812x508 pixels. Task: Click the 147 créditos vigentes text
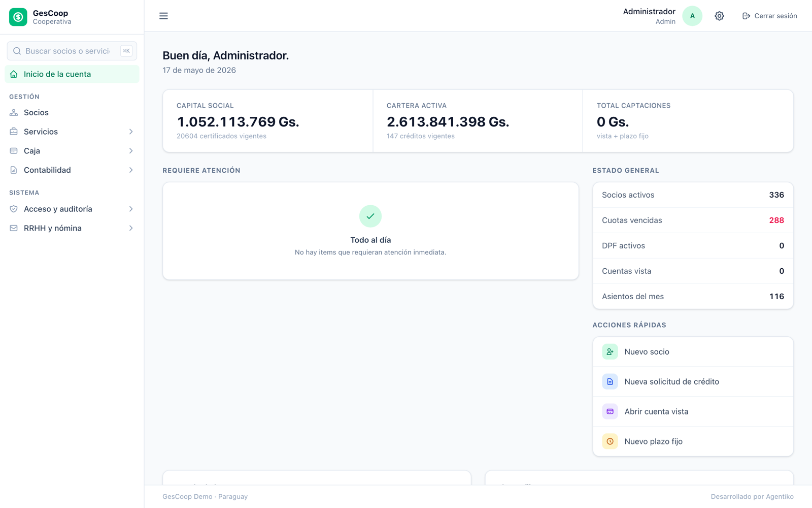click(x=421, y=136)
